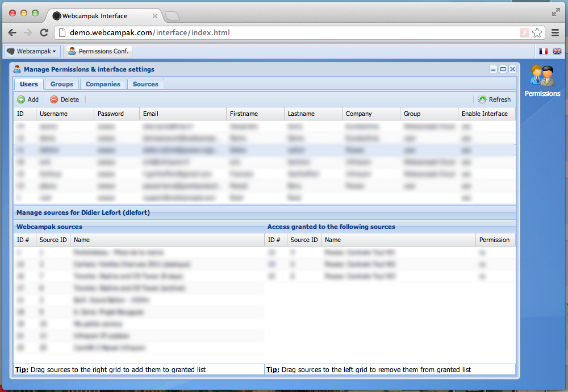Close the Manage Permissions window

coord(512,69)
